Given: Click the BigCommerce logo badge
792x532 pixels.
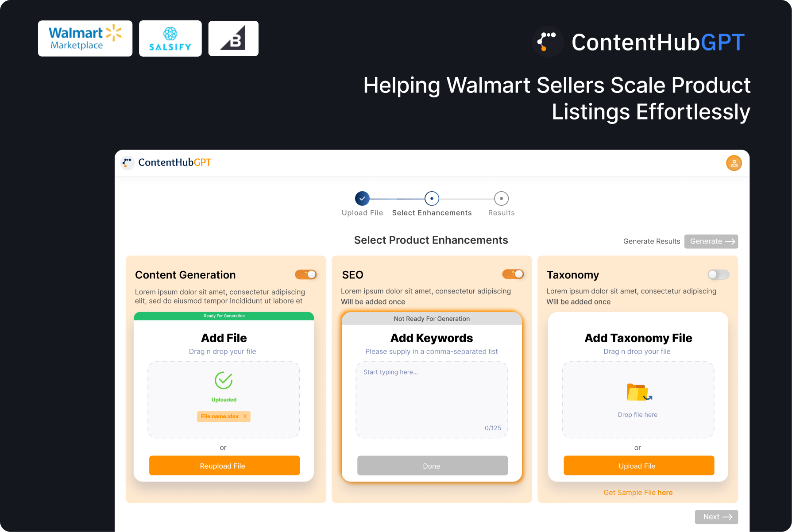Looking at the screenshot, I should 233,39.
